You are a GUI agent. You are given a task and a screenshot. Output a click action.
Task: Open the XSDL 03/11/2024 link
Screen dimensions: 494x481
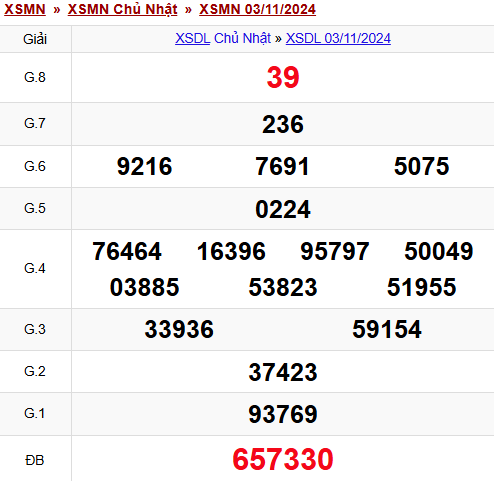338,38
